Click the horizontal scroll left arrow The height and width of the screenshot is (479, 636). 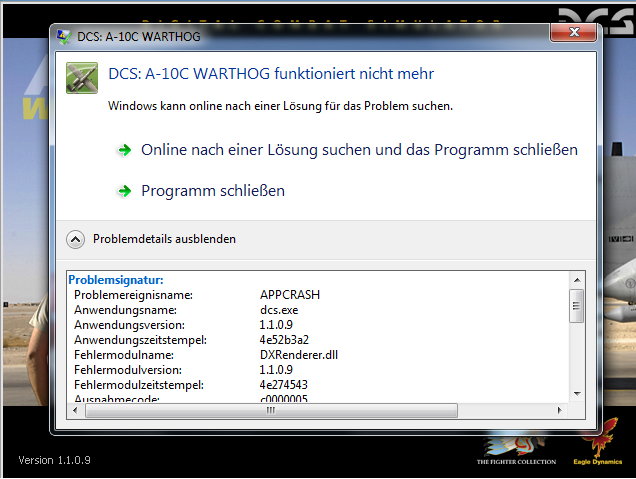tap(75, 410)
